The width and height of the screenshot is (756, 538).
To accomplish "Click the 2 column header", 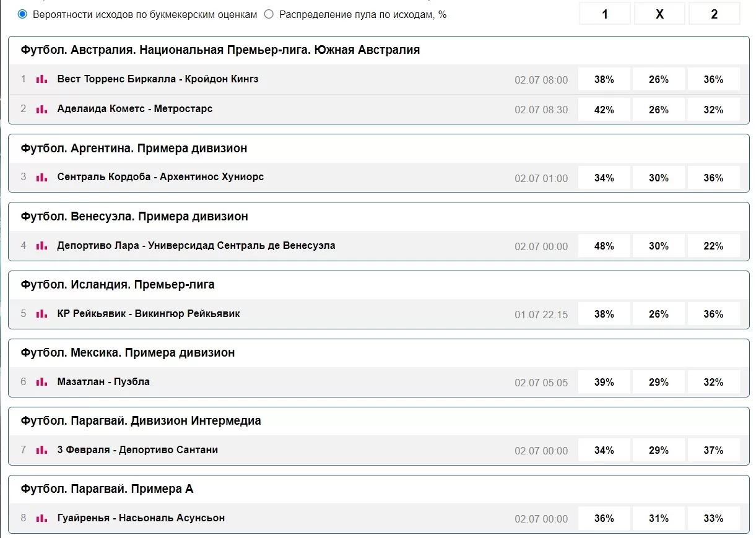I will [x=713, y=14].
